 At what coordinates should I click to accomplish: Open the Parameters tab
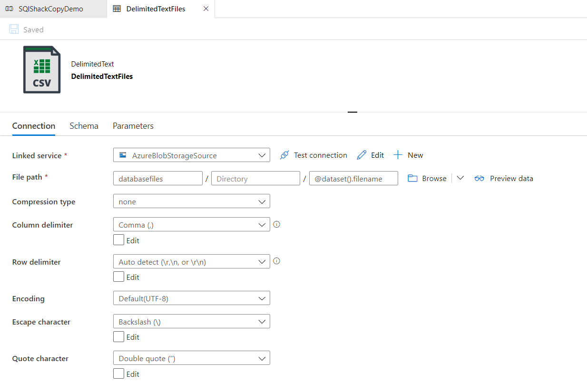click(x=133, y=126)
